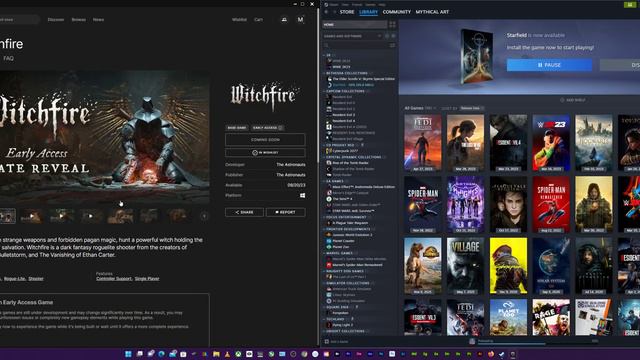Go forward with Steam's forward arrow

coord(334,12)
